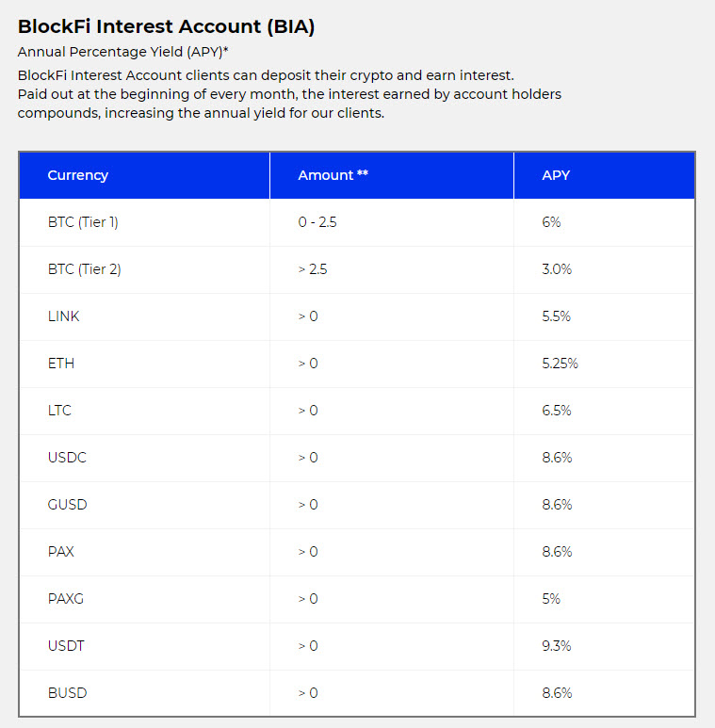
Task: Click the 9.3% APY value
Action: [x=557, y=646]
